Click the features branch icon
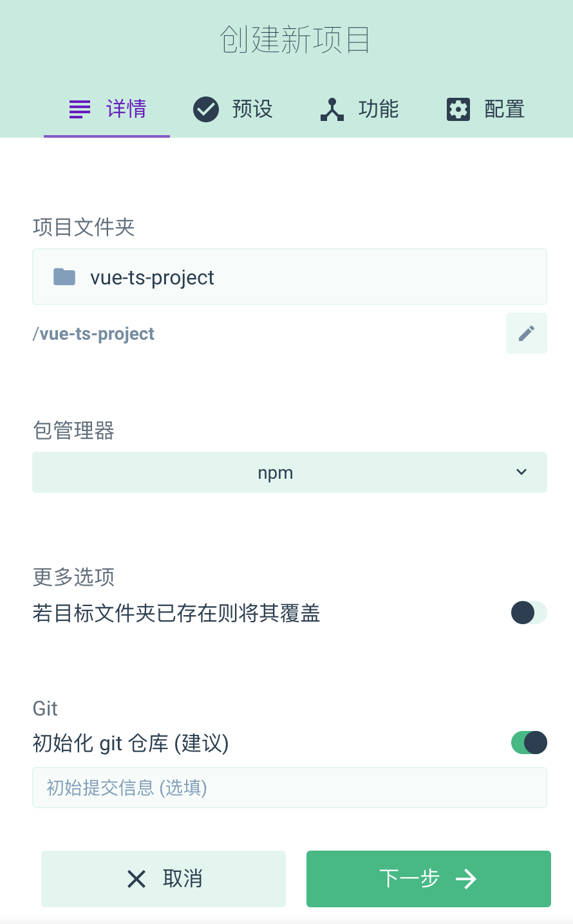 tap(332, 109)
